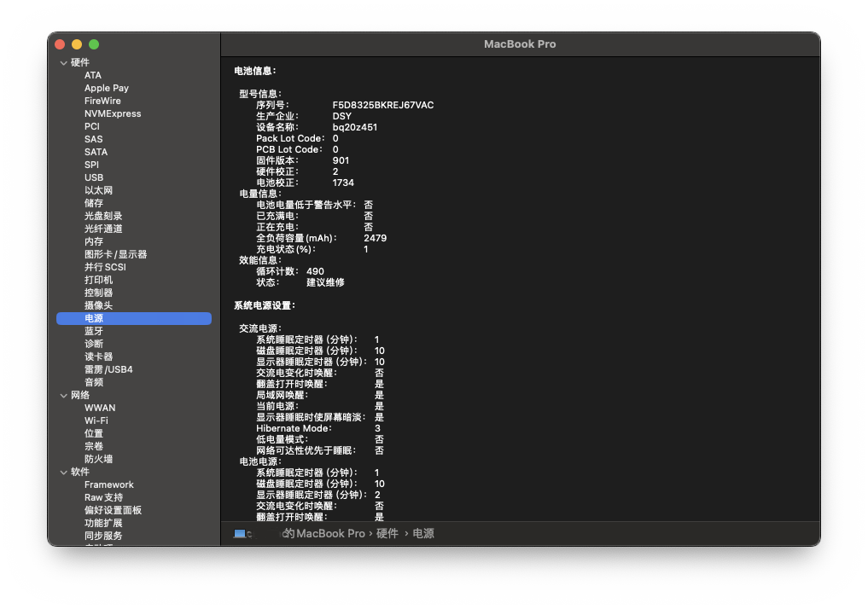Select ATA in the sidebar
The image size is (868, 609).
tap(93, 75)
